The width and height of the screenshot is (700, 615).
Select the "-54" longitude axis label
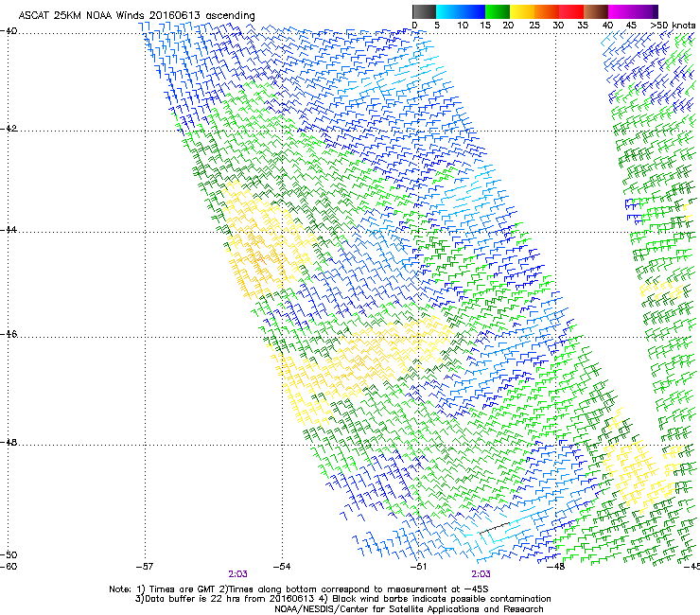click(282, 567)
